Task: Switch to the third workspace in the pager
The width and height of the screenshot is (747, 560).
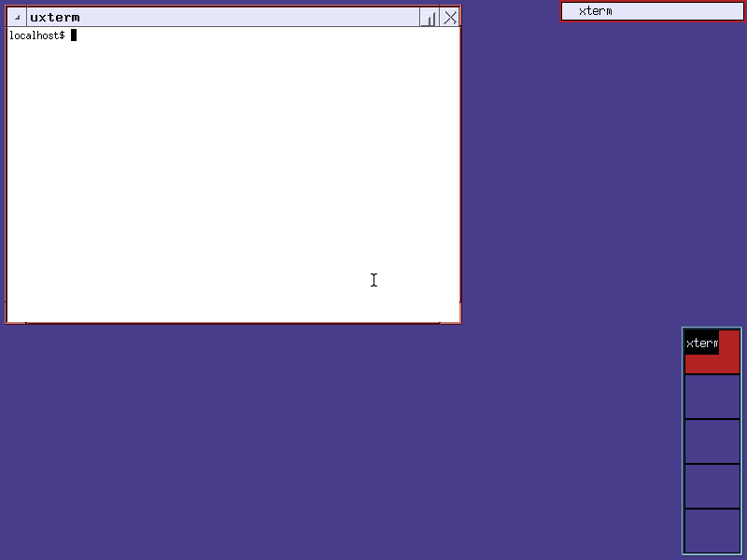Action: (x=712, y=441)
